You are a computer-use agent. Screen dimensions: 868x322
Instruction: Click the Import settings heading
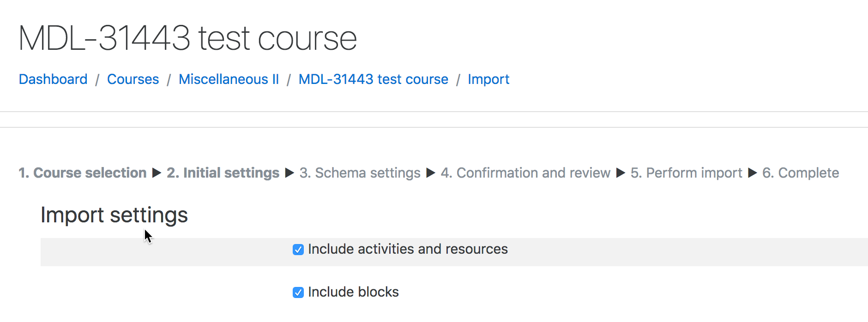point(114,215)
